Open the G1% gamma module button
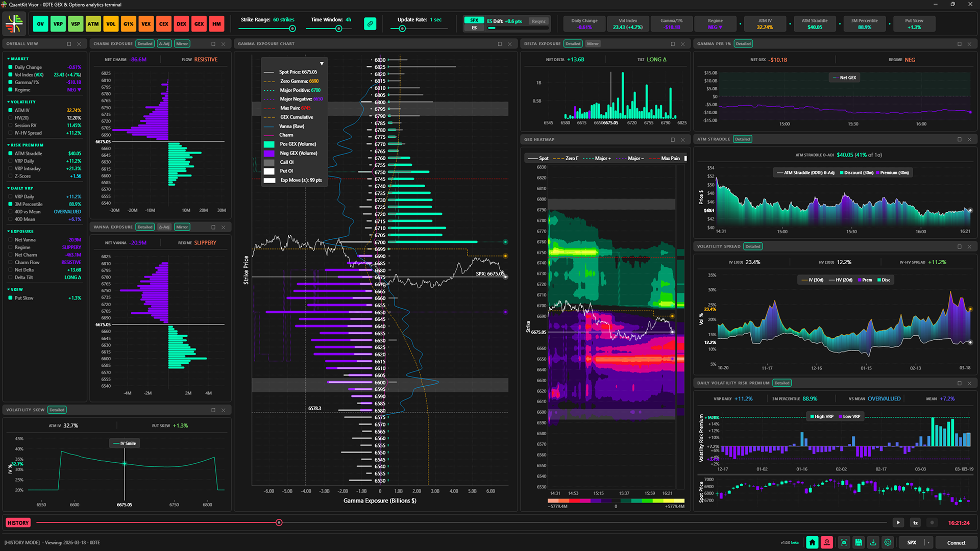This screenshot has height=551, width=980. [128, 23]
